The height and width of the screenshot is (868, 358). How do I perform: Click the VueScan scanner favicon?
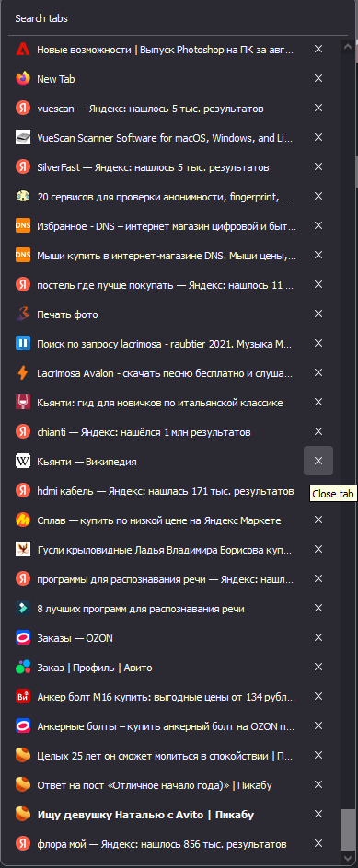(23, 137)
